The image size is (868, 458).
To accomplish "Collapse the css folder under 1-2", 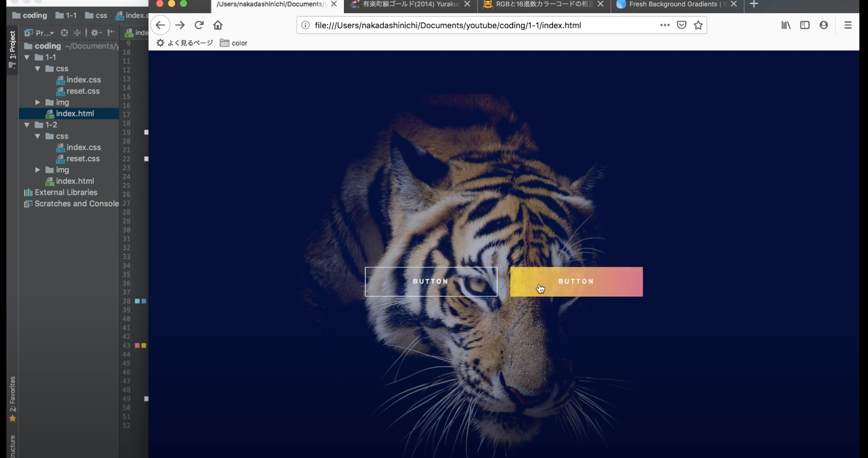I will tap(38, 136).
